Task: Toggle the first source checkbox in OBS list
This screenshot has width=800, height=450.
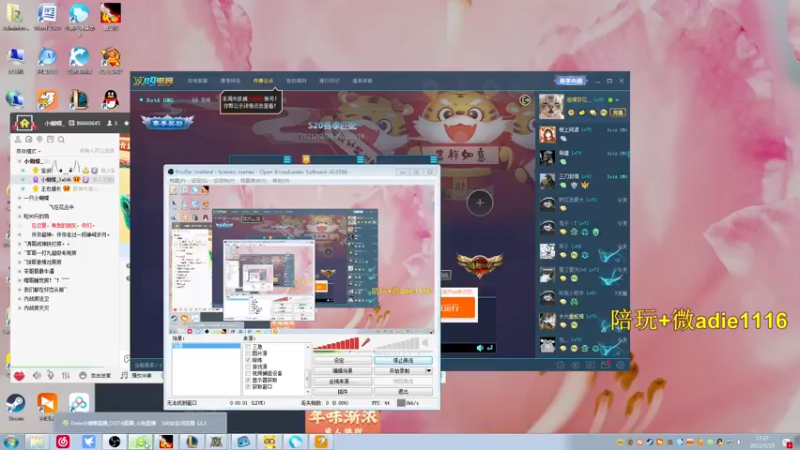Action: point(248,347)
